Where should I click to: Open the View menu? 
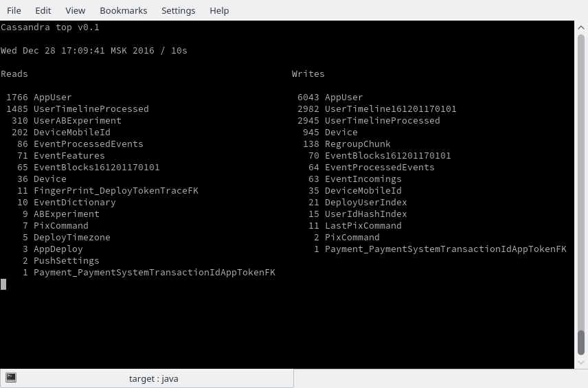coord(75,10)
